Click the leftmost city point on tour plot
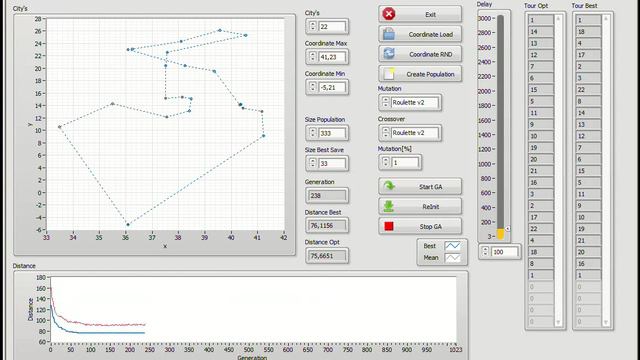 tap(60, 127)
